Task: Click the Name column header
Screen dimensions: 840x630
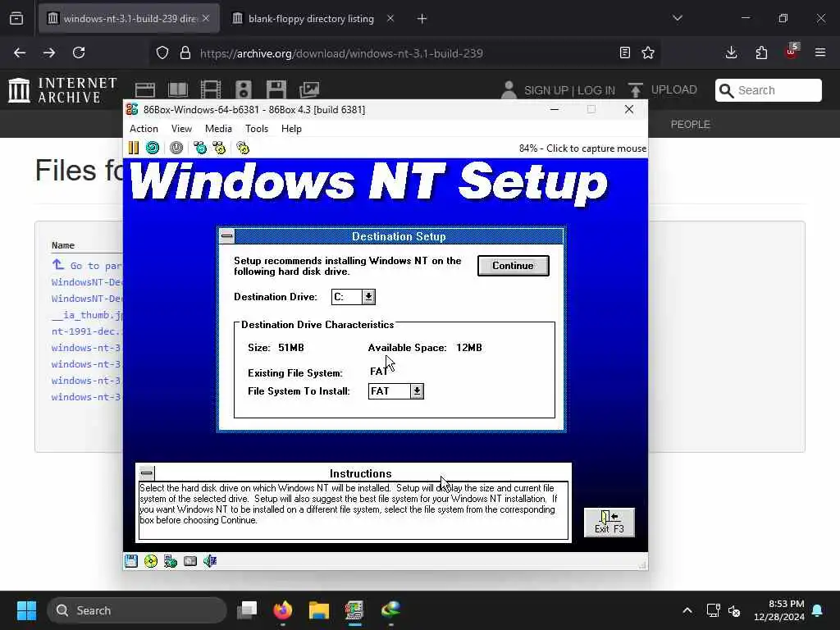Action: [x=62, y=245]
